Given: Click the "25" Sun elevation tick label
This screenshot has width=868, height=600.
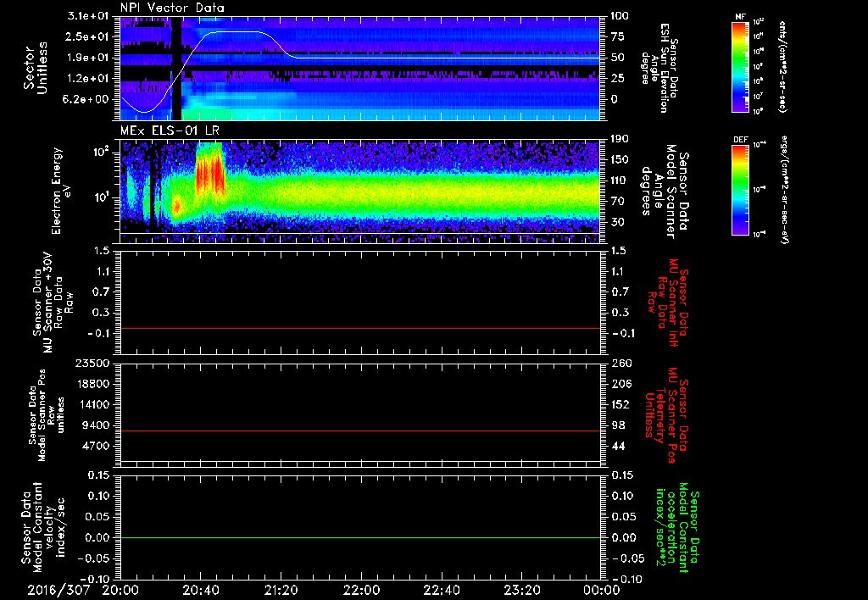Looking at the screenshot, I should coord(617,79).
